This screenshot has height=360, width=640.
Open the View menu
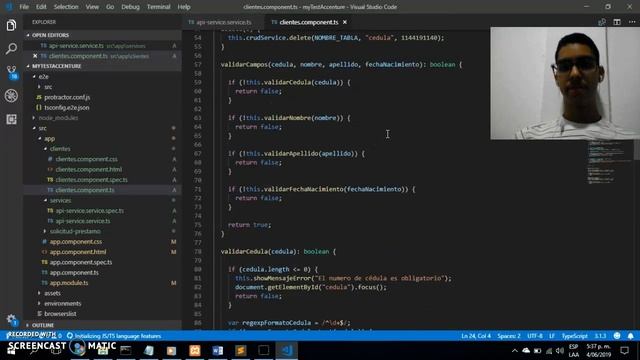(92, 7)
